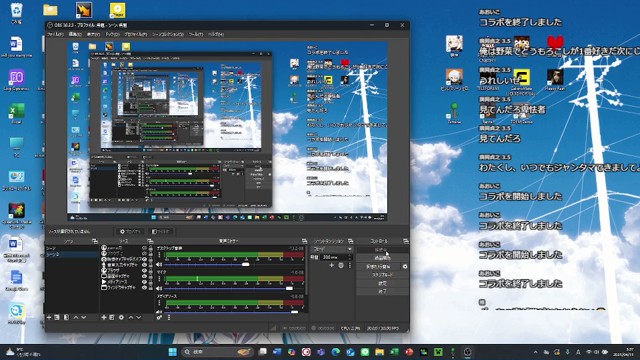Show hidden system tray icons chevron
This screenshot has height=360, width=640.
point(536,352)
